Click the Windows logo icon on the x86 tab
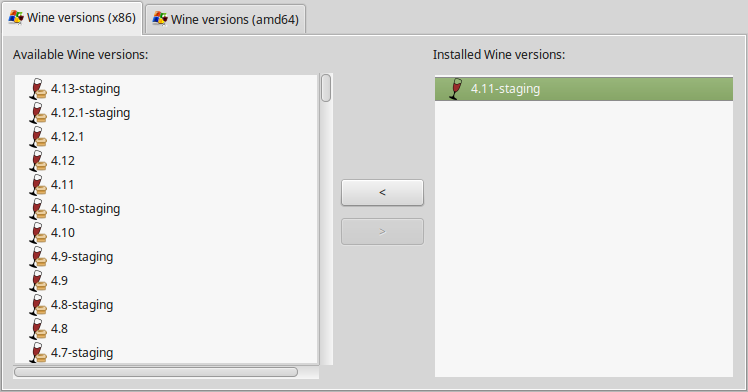The width and height of the screenshot is (748, 392). pyautogui.click(x=16, y=18)
